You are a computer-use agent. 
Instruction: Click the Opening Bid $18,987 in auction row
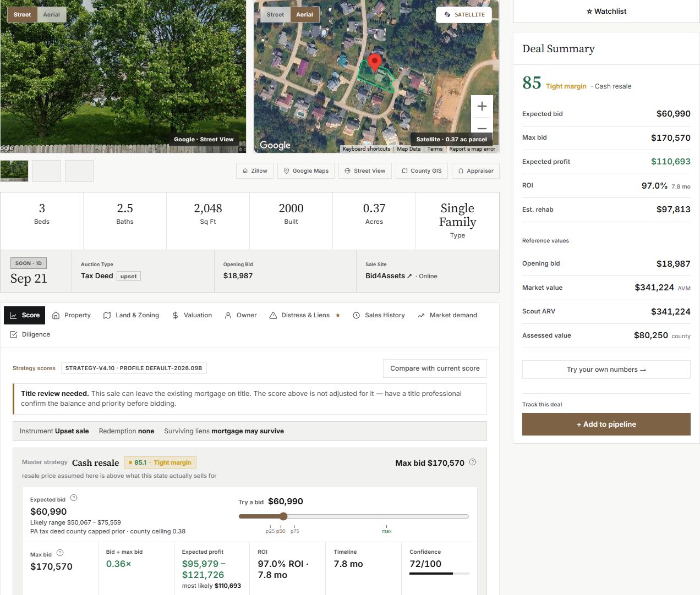tap(238, 276)
